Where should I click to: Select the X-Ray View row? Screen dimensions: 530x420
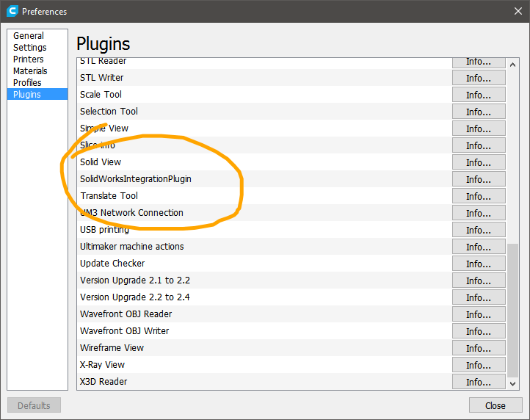264,365
